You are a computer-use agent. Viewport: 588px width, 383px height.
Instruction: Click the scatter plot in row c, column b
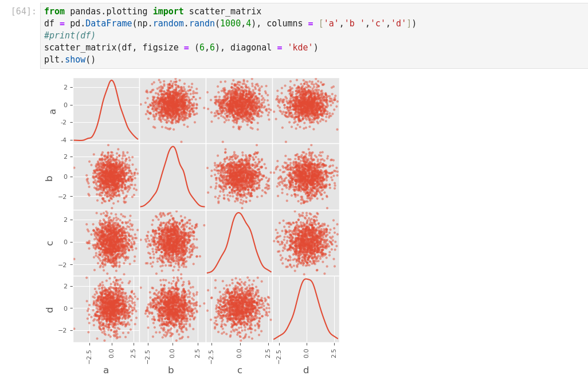click(x=173, y=243)
